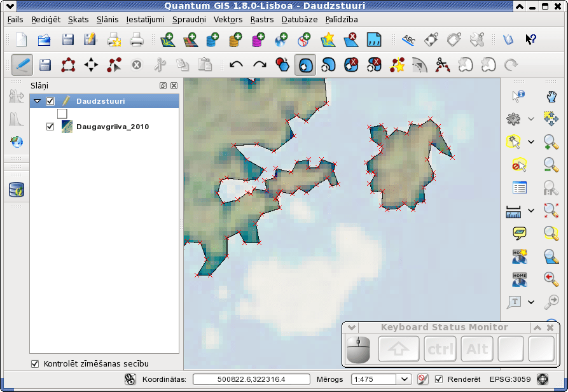Select the Split Features scissors tool
Image resolution: width=568 pixels, height=392 pixels.
pos(442,65)
